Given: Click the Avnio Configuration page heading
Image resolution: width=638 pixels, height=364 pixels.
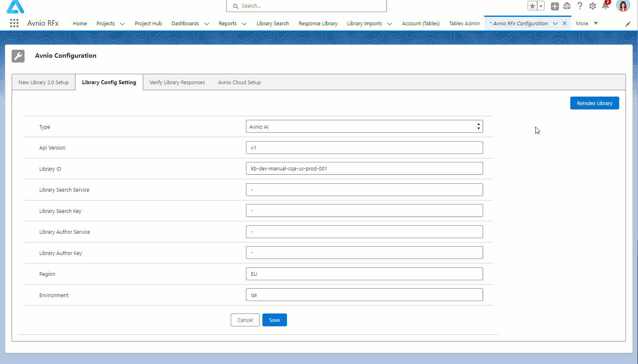Looking at the screenshot, I should [x=66, y=56].
